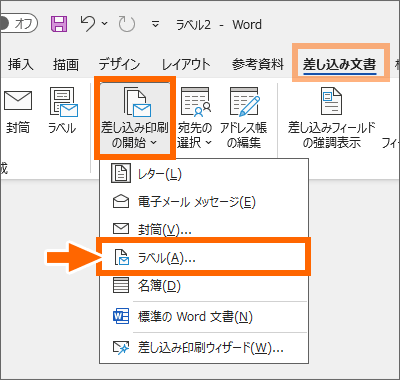Open 差し込み印刷の開始 dropdown
The image size is (400, 380).
point(135,118)
